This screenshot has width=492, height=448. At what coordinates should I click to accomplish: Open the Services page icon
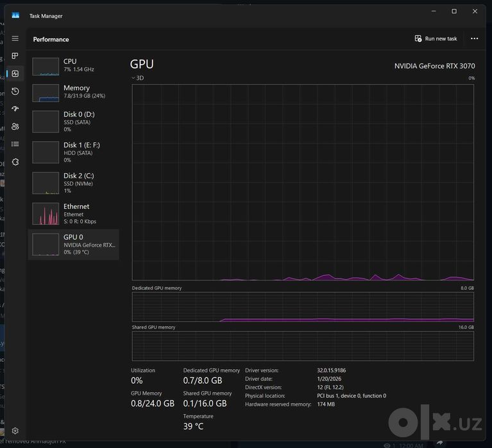tap(15, 162)
